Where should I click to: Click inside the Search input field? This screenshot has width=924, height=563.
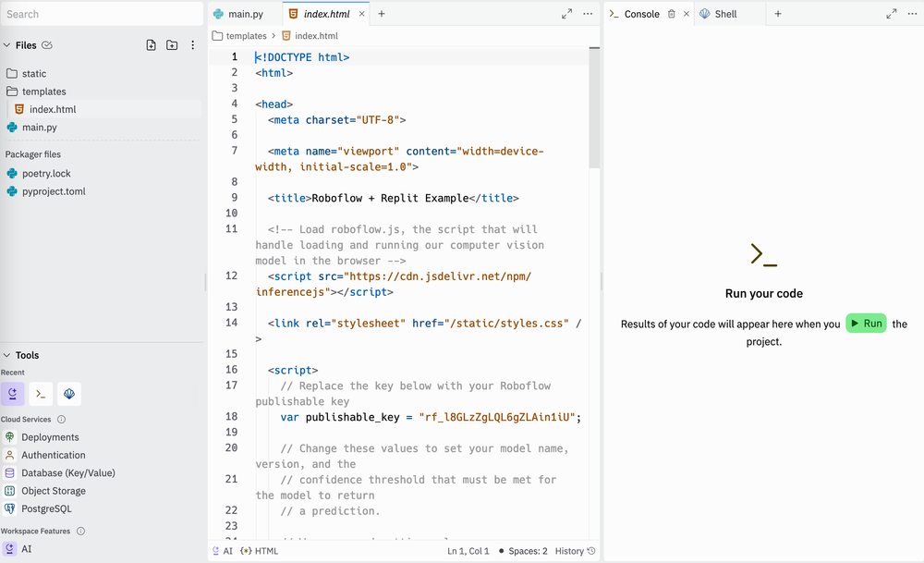[102, 14]
